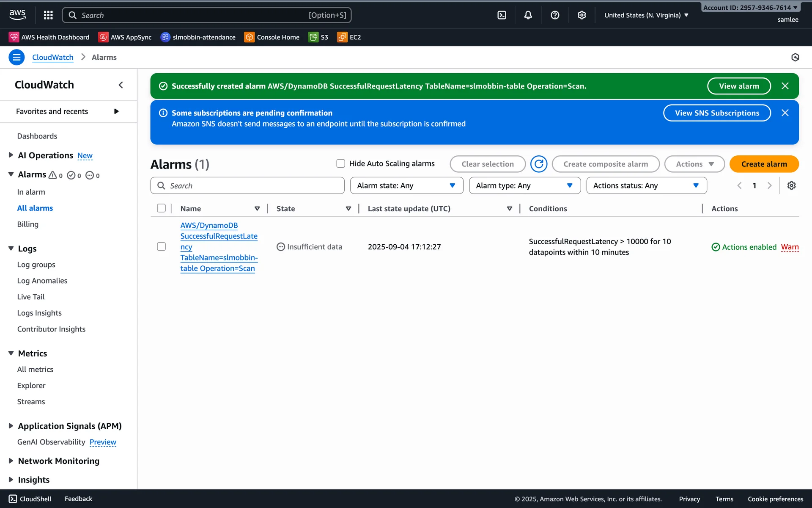Open the notifications bell
Screen dimensions: 812x508
click(528, 15)
